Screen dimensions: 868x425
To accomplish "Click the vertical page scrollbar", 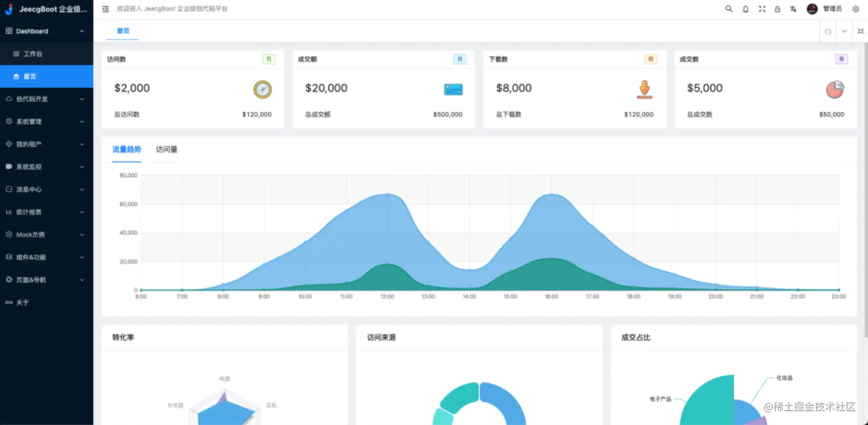I will tap(866, 189).
